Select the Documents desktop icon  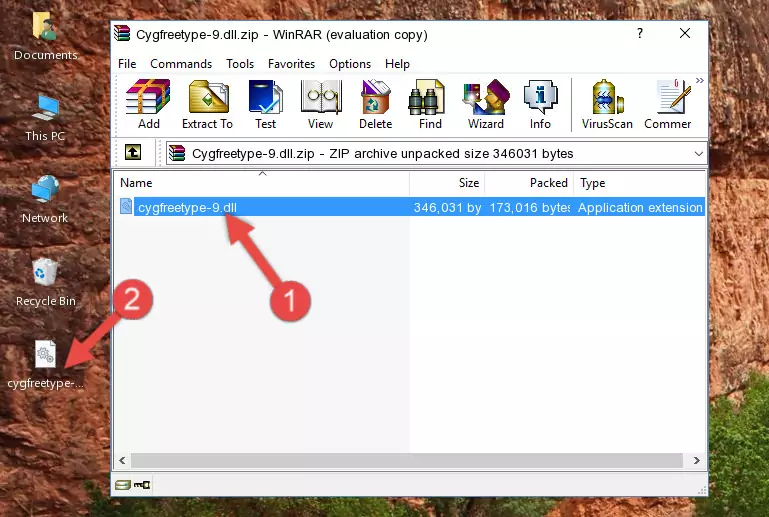pyautogui.click(x=45, y=36)
